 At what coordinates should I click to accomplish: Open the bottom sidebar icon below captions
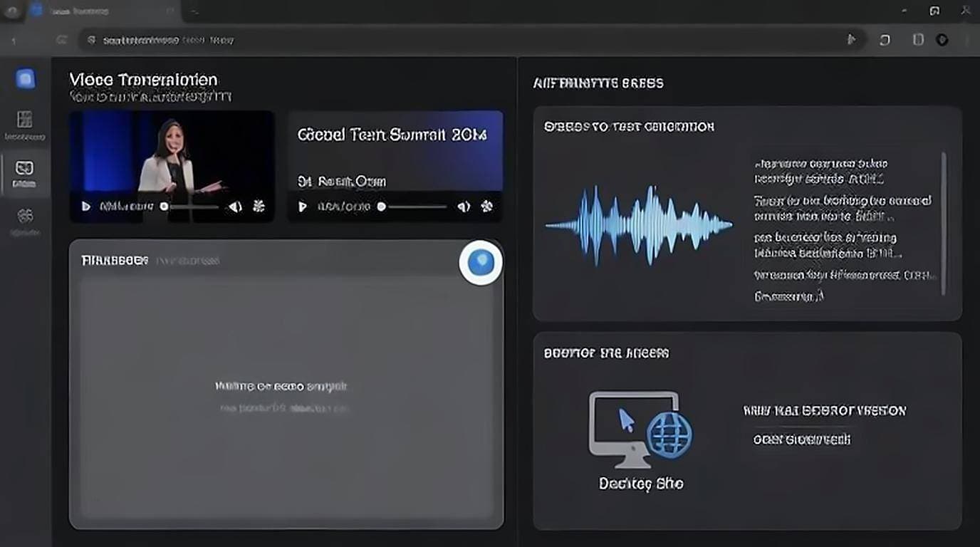(25, 216)
